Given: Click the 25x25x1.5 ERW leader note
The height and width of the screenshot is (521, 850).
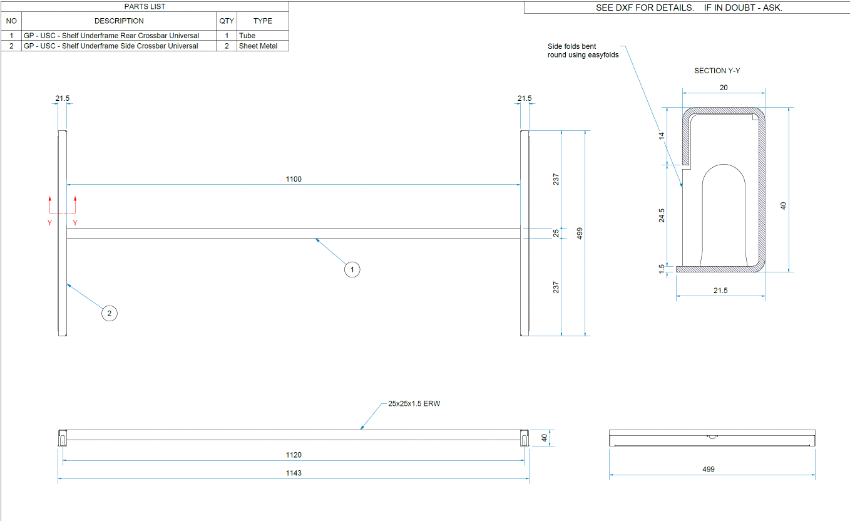Looking at the screenshot, I should (414, 405).
